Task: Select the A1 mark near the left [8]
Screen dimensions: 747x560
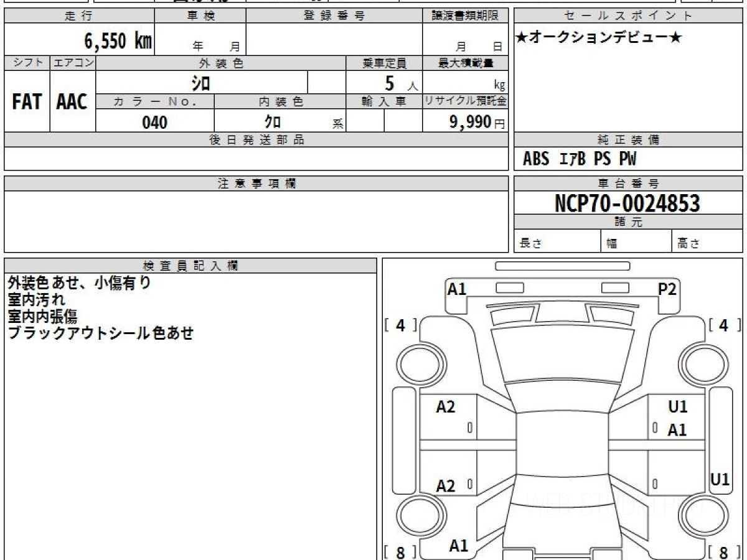Action: point(459,546)
